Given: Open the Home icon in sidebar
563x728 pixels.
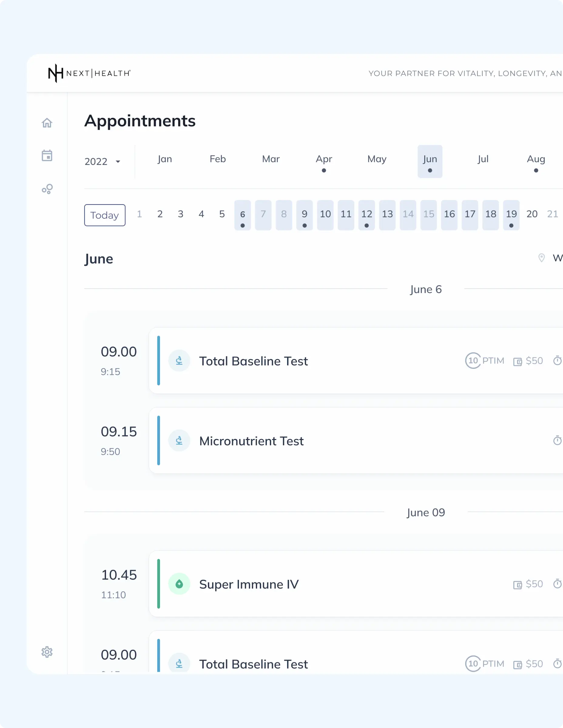Looking at the screenshot, I should [47, 123].
